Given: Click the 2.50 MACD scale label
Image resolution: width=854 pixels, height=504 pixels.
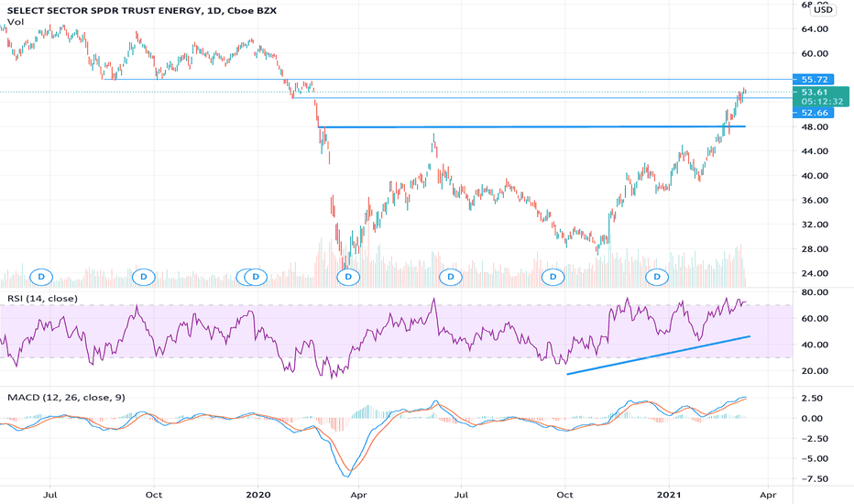Looking at the screenshot, I should (812, 399).
